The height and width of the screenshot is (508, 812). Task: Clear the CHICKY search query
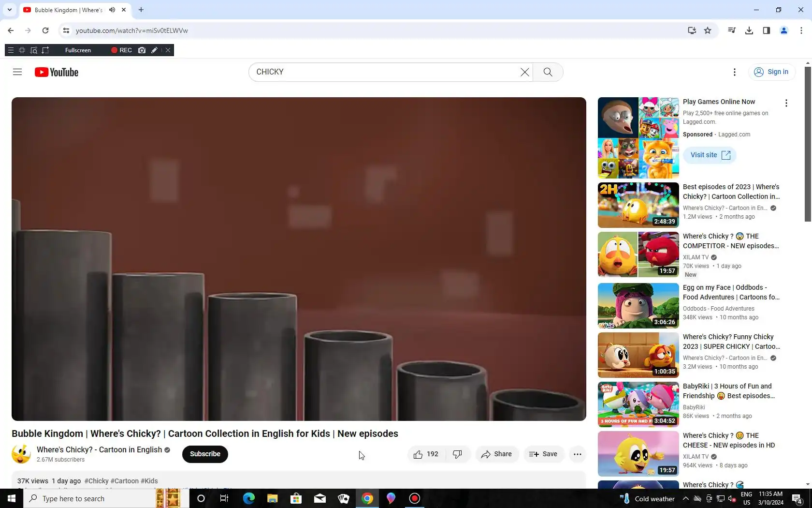point(524,72)
